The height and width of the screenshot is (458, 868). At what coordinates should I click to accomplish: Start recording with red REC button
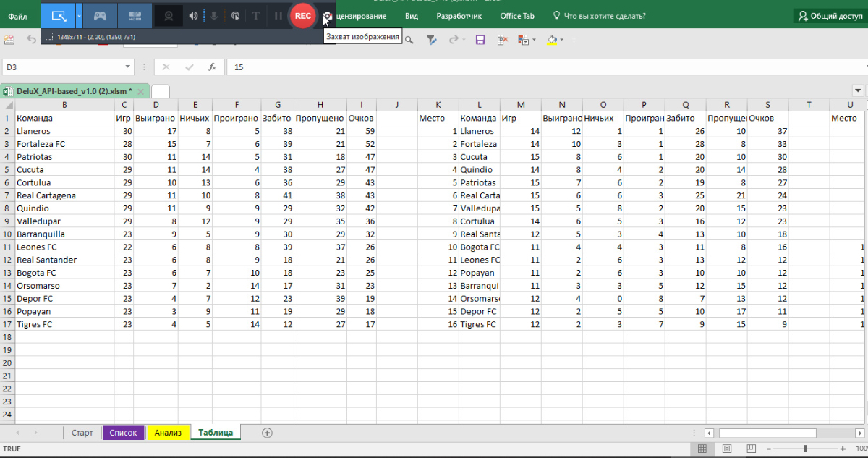tap(303, 15)
